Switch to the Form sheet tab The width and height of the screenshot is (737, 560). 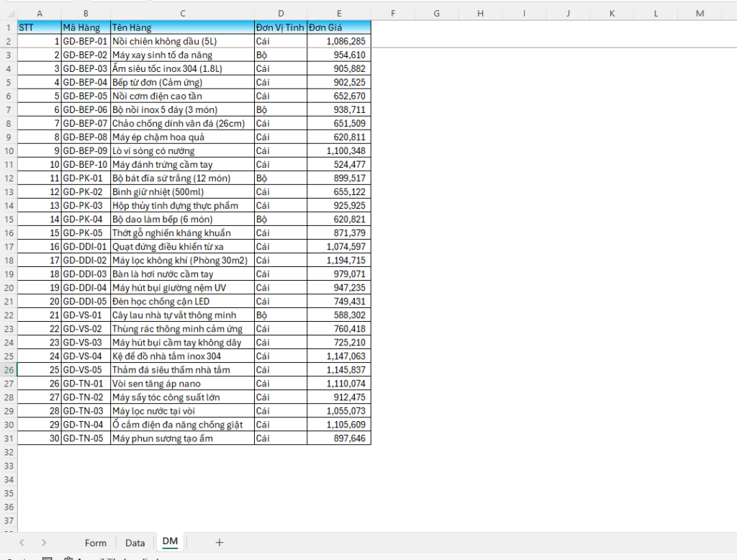pos(95,543)
